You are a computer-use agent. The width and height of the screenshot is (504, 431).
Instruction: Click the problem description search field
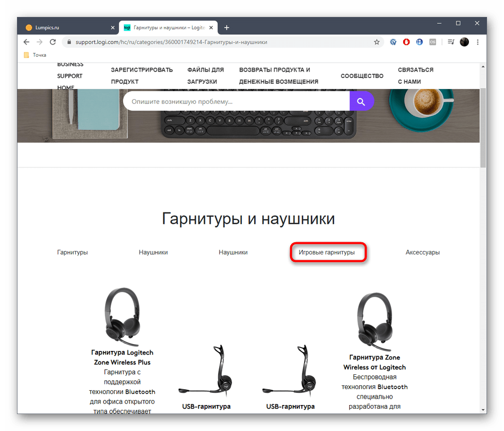pyautogui.click(x=236, y=101)
